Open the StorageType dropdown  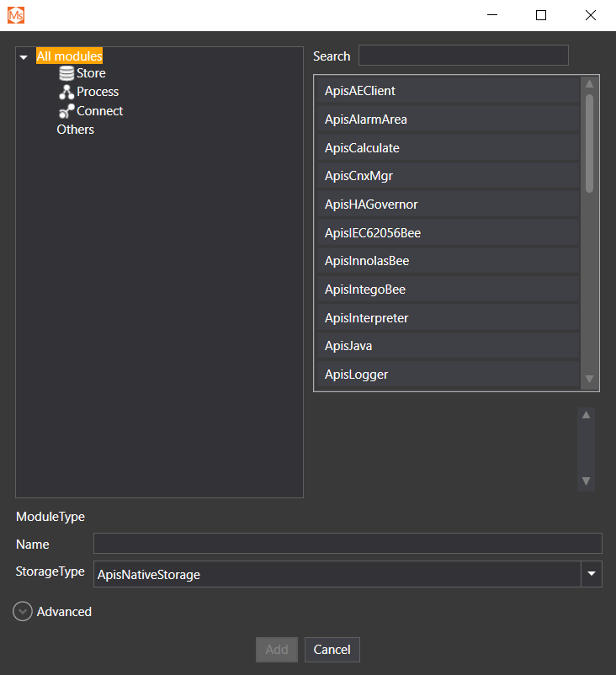(x=592, y=574)
